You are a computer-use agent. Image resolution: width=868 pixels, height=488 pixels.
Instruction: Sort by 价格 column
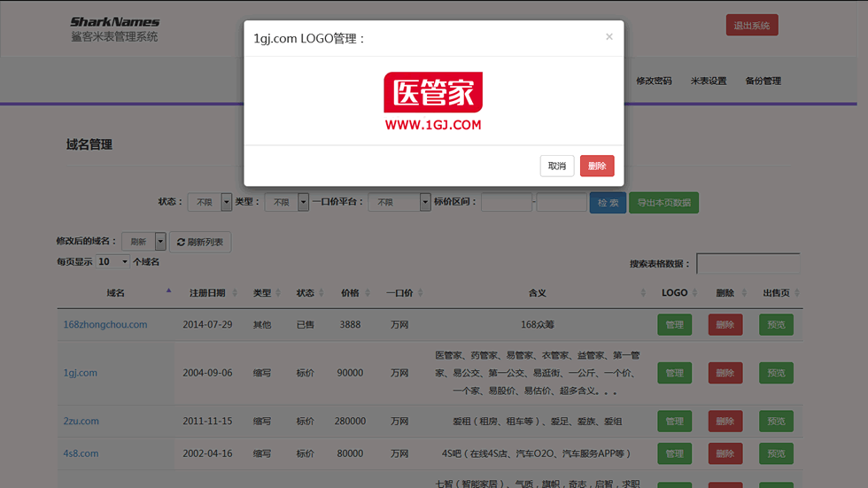[350, 292]
